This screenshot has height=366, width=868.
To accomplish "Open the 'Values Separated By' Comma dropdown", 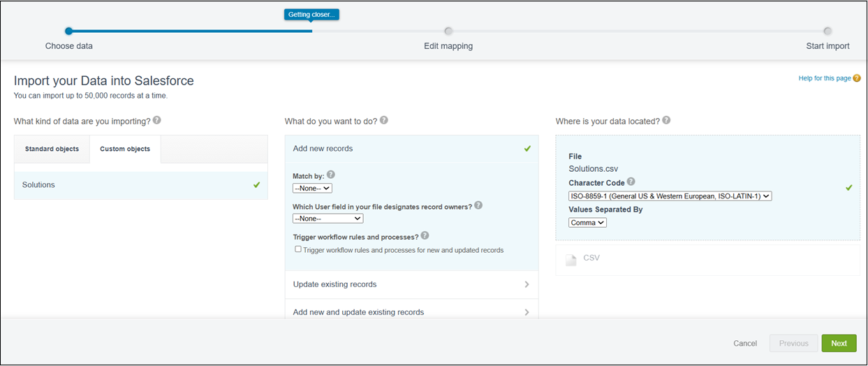I will click(x=587, y=223).
